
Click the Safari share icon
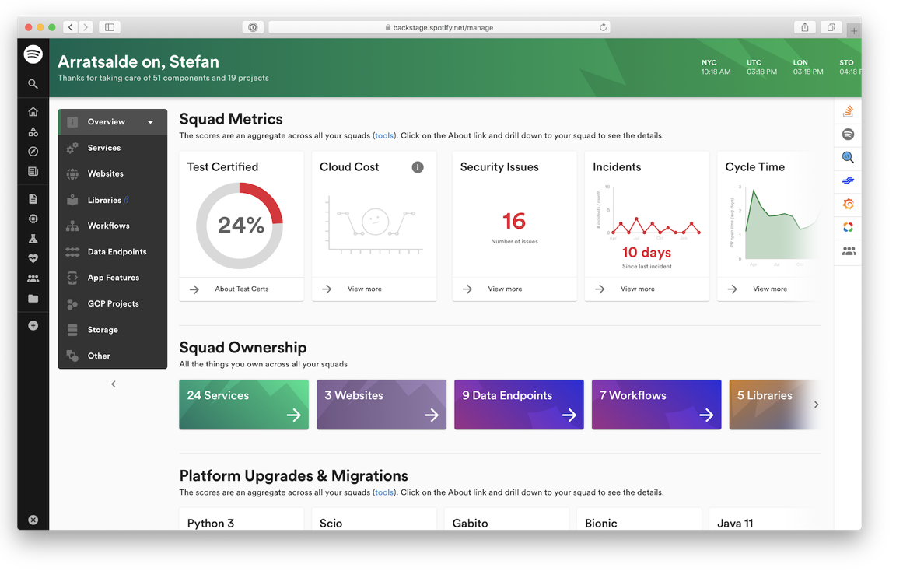(x=804, y=27)
